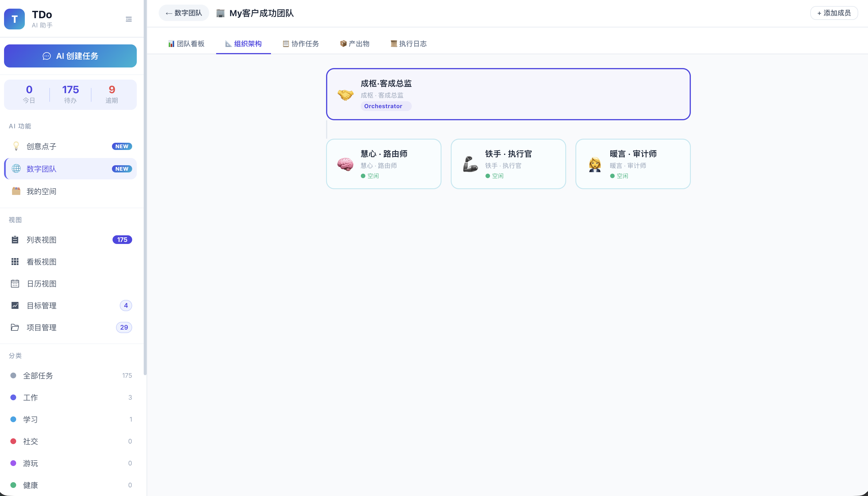Click the clipboard icon on 协作任务 tab
Screen dimensions: 868x496
click(286, 44)
